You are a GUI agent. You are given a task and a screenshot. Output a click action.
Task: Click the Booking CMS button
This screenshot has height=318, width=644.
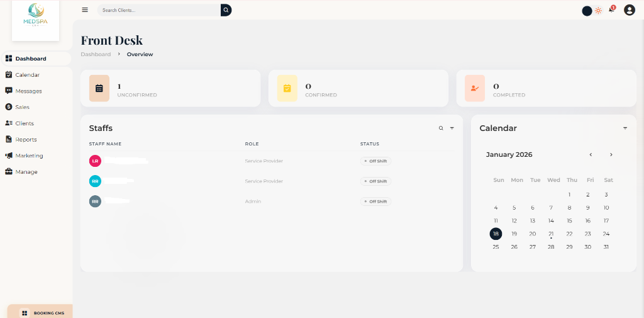pos(40,313)
